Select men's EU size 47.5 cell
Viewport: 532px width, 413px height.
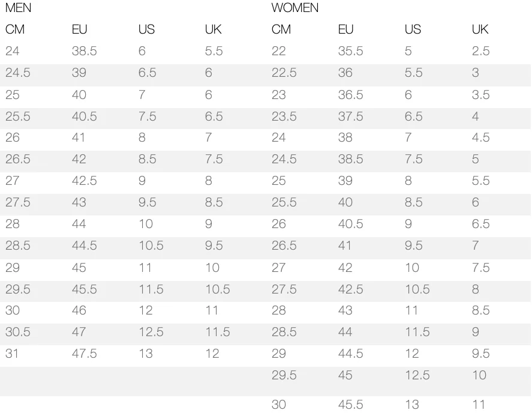(84, 354)
